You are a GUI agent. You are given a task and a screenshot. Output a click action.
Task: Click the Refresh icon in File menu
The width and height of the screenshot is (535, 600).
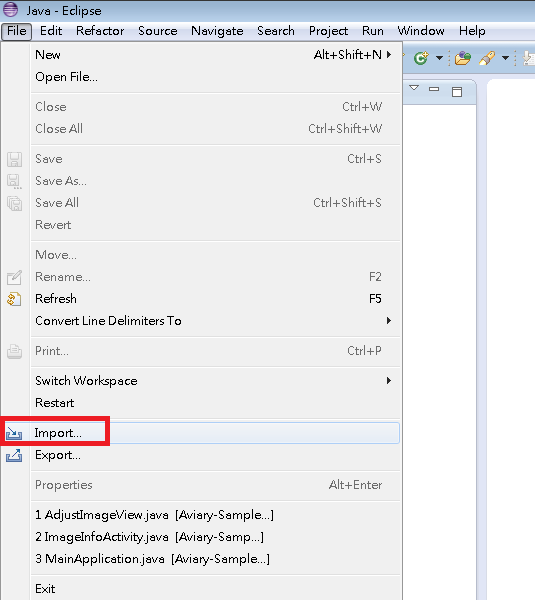pos(14,299)
